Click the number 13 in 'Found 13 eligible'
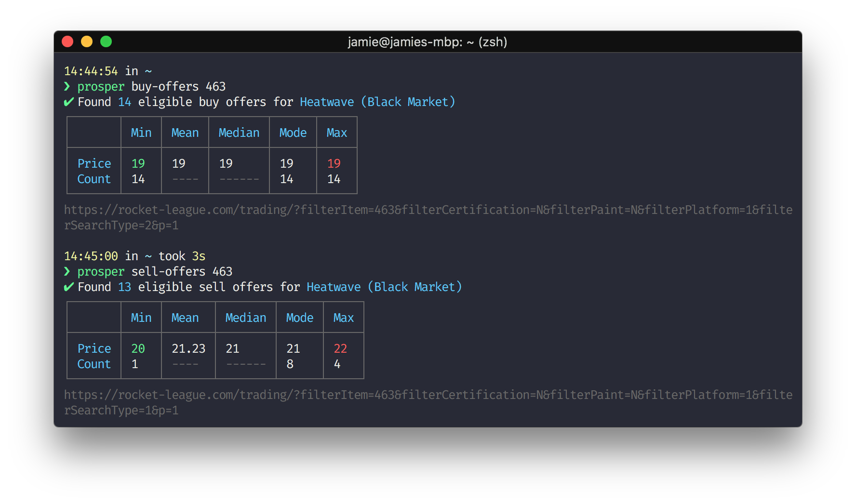This screenshot has width=856, height=504. pyautogui.click(x=125, y=287)
